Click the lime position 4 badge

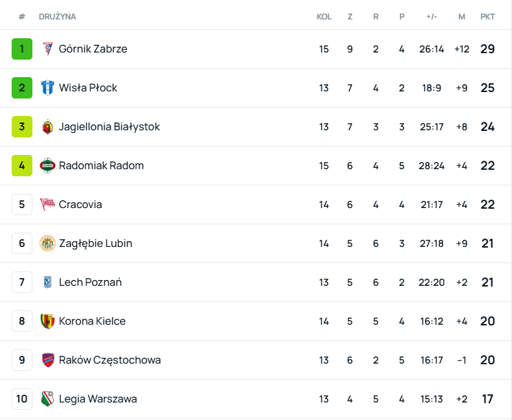click(22, 165)
